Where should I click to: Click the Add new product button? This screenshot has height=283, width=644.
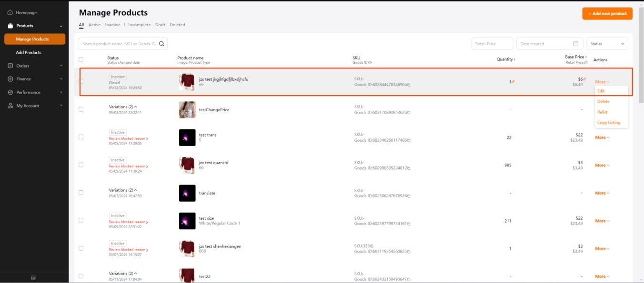pos(607,13)
